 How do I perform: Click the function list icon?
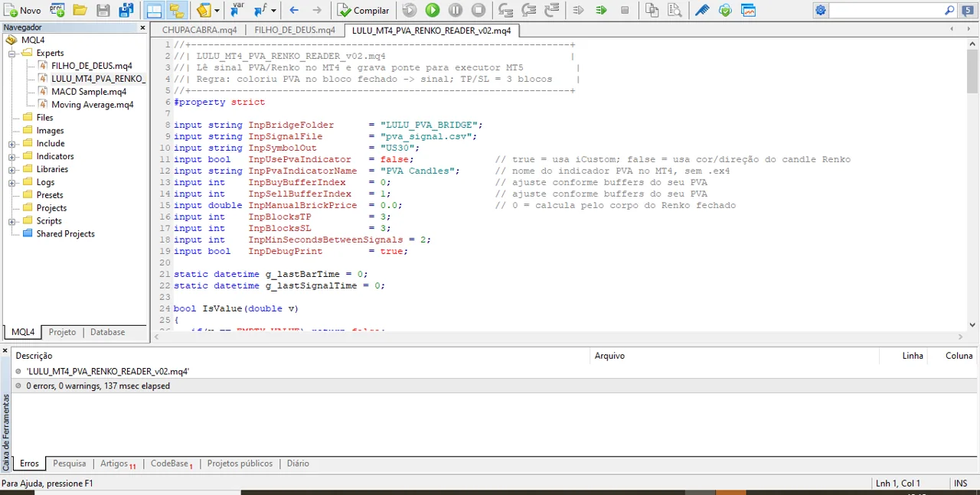(x=260, y=10)
